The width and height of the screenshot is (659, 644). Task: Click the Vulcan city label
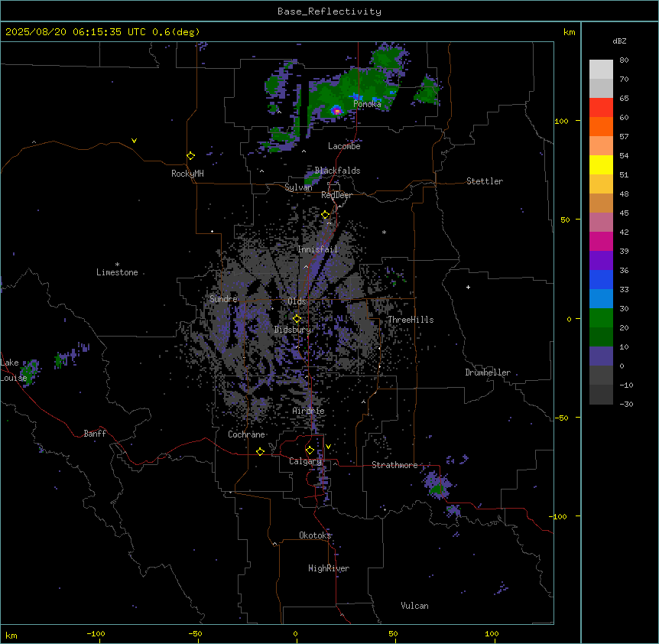(x=414, y=606)
